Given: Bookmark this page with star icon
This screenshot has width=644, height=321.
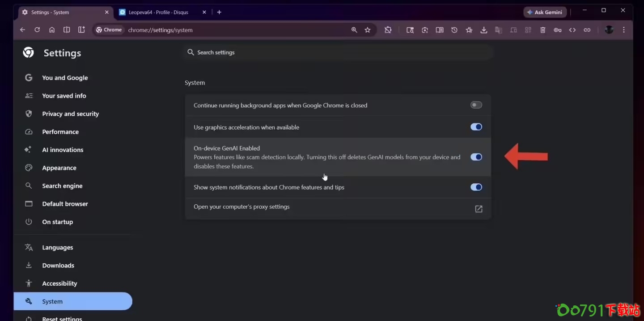Looking at the screenshot, I should (368, 30).
